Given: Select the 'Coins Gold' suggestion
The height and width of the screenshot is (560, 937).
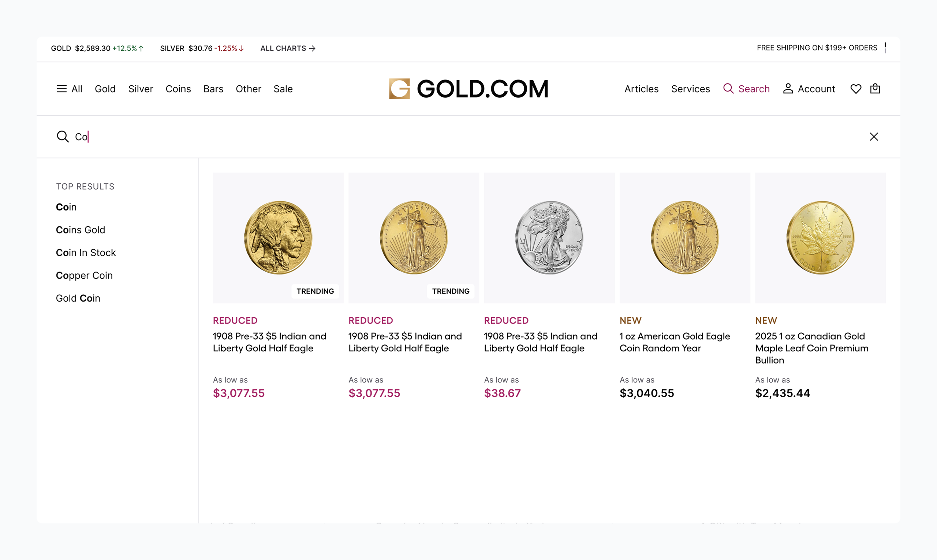Looking at the screenshot, I should [81, 230].
